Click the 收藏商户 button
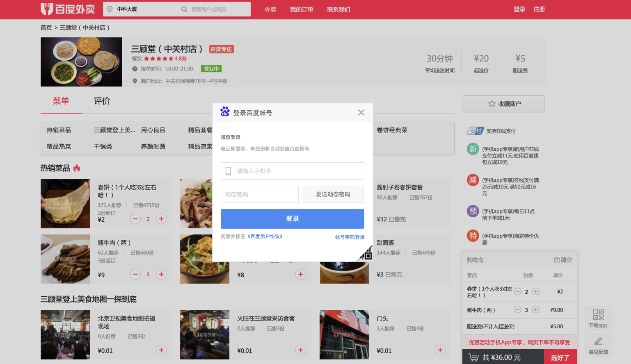 [503, 104]
